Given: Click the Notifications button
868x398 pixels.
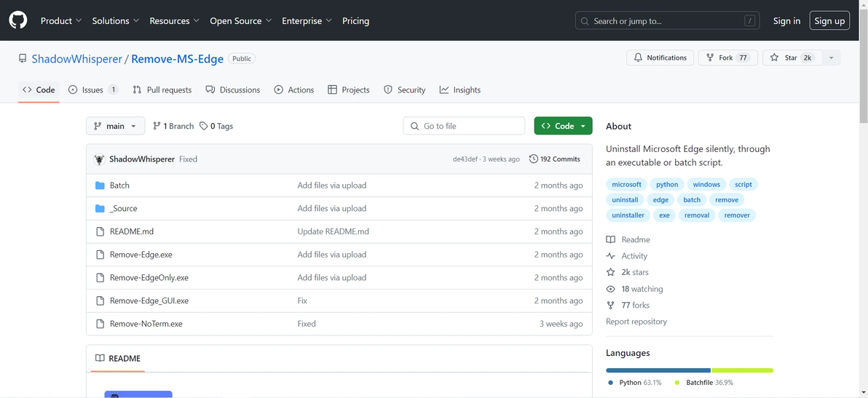Looking at the screenshot, I should coord(660,58).
